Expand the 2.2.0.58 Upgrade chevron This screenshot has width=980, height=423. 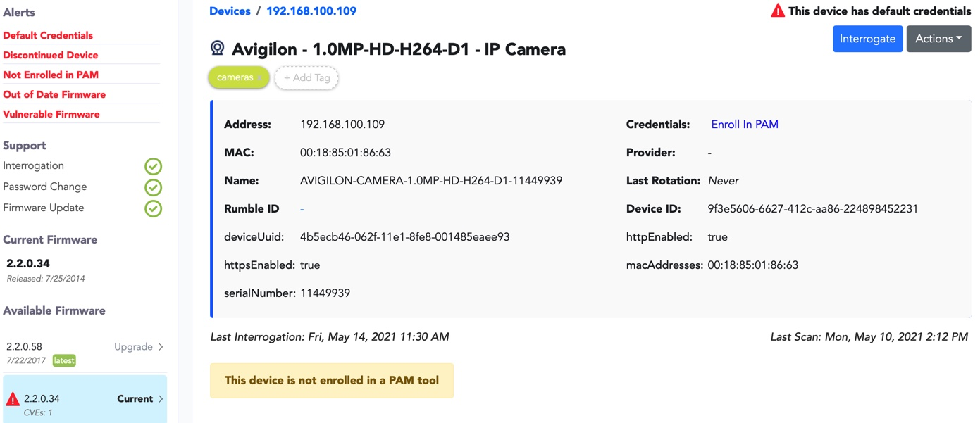point(161,347)
